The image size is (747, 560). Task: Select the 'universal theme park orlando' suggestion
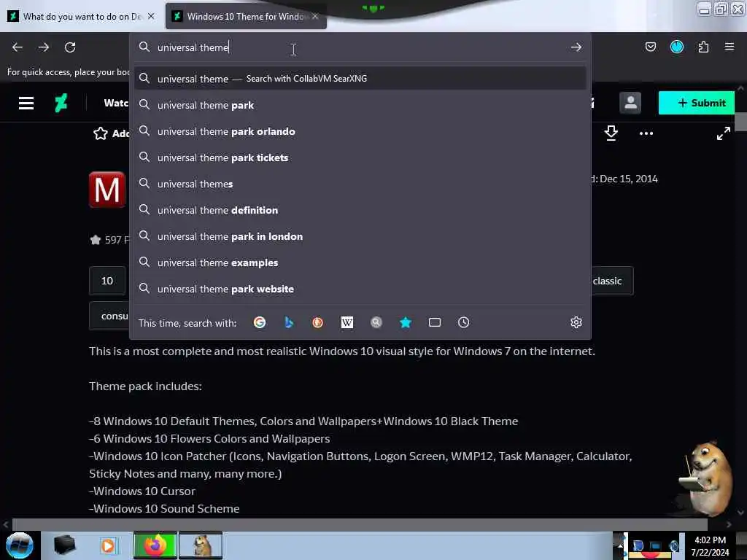click(x=360, y=131)
